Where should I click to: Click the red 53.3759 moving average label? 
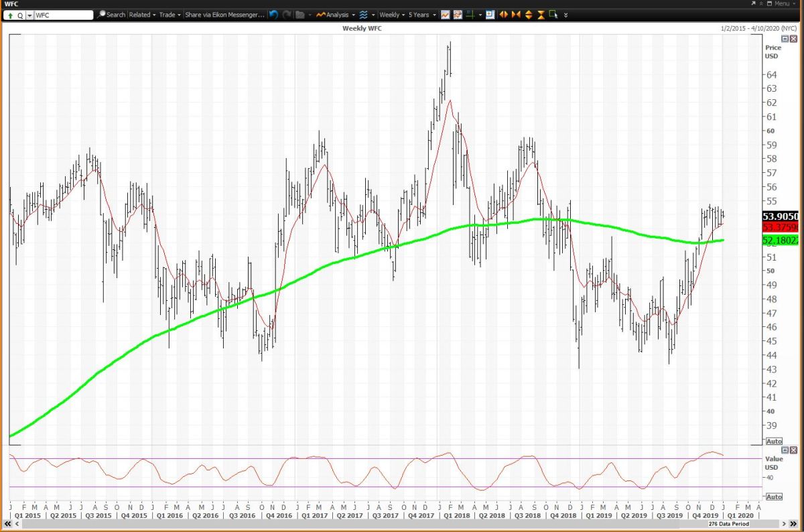coord(780,226)
